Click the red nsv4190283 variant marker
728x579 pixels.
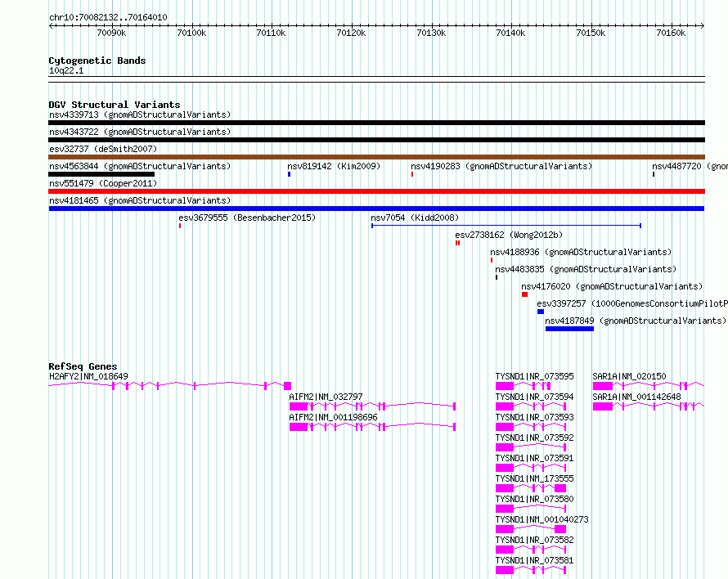412,174
